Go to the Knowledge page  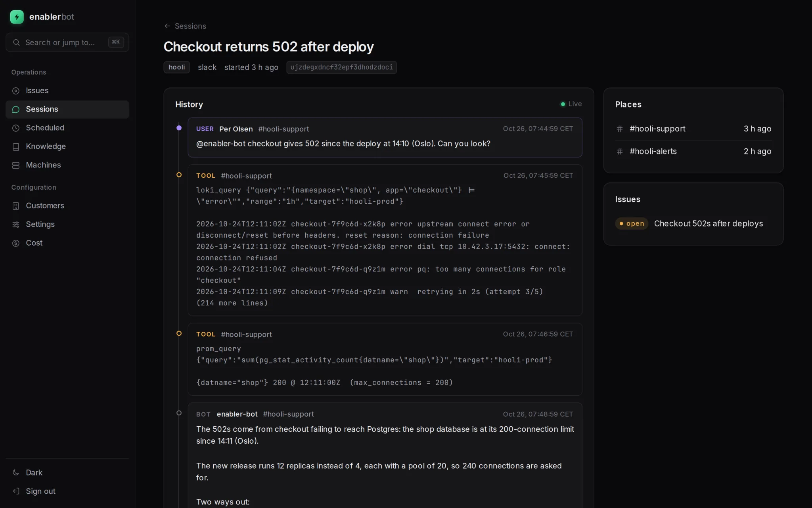click(x=67, y=146)
